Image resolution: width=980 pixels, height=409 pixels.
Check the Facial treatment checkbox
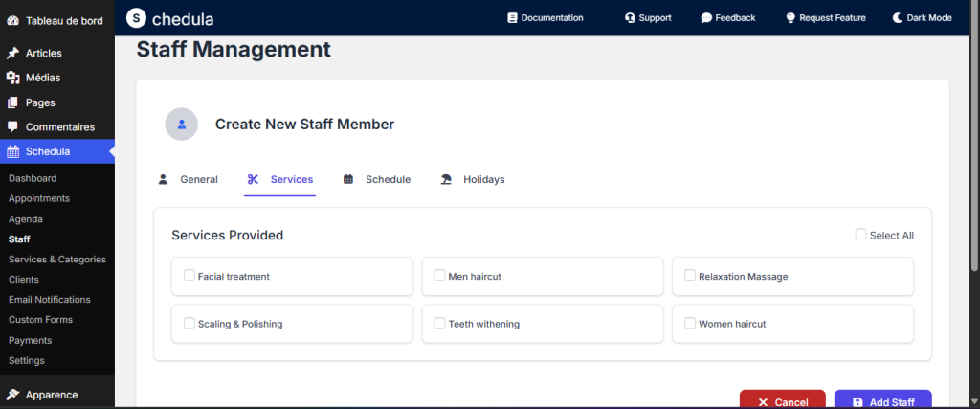(x=189, y=276)
